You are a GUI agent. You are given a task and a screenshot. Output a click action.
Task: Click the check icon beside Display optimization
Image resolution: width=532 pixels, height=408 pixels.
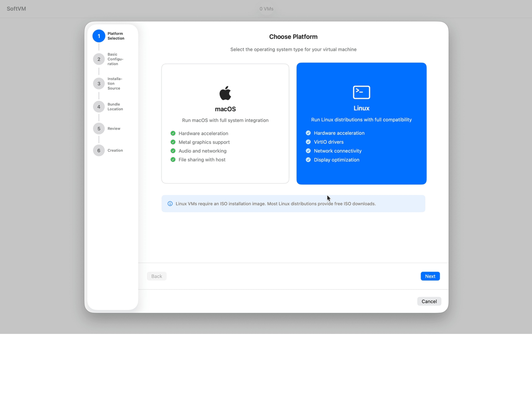pos(308,160)
